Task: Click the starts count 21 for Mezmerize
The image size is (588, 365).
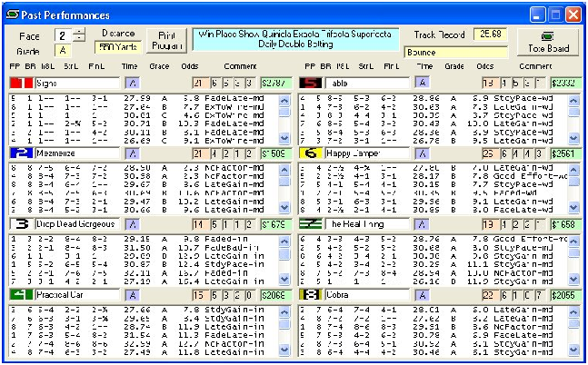Action: click(198, 153)
